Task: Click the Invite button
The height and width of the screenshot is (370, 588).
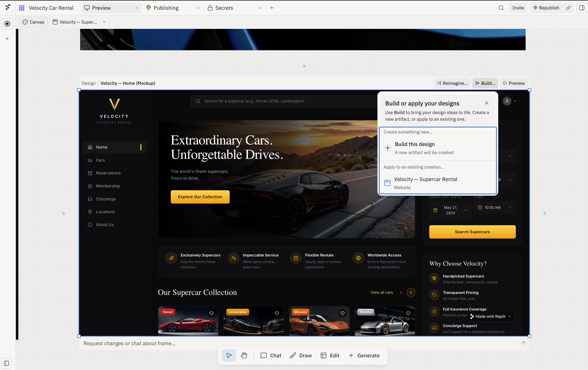Action: click(x=518, y=8)
